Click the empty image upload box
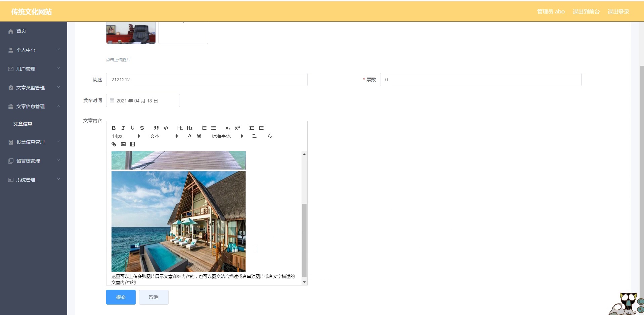Screen dimensions: 644x315 [x=183, y=33]
